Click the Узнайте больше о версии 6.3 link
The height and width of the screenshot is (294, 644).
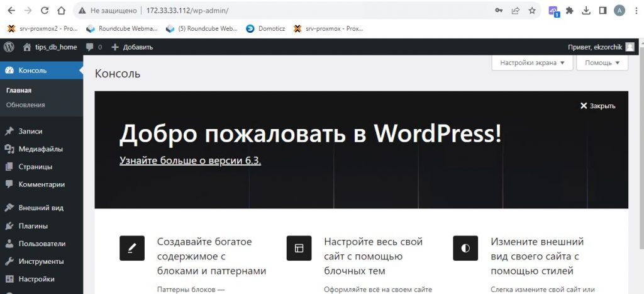click(190, 161)
